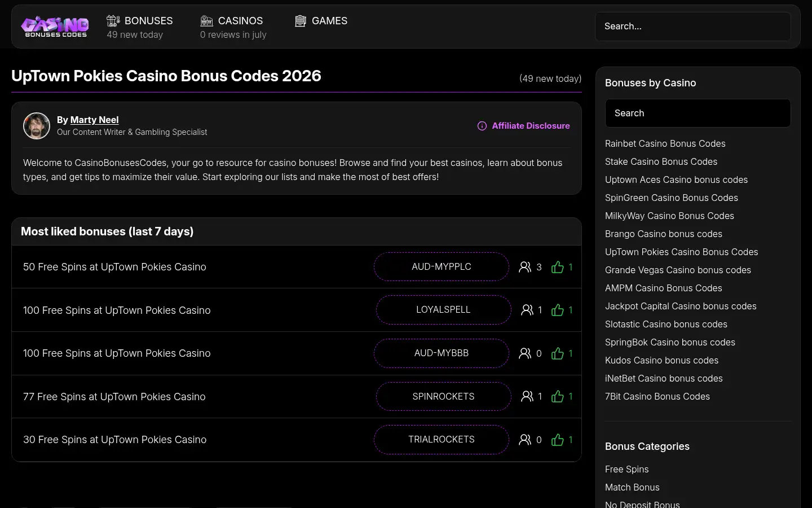Click 'Most liked bonuses (last 7 days)' heading
The width and height of the screenshot is (812, 508).
click(x=107, y=231)
